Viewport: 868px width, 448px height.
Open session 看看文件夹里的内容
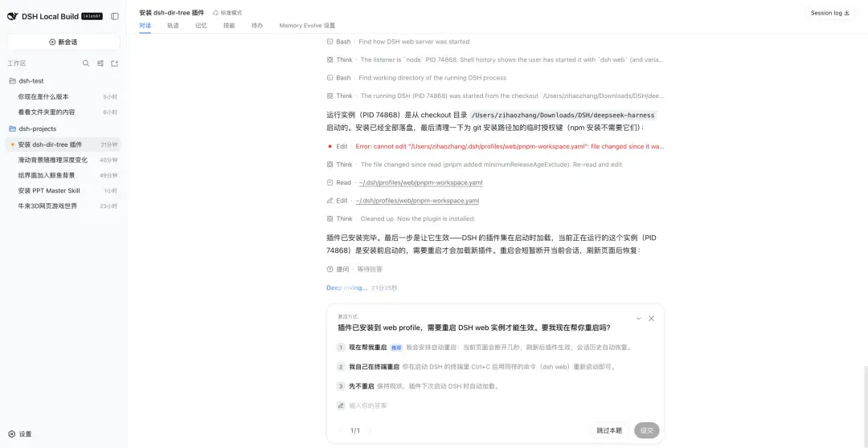coord(63,112)
